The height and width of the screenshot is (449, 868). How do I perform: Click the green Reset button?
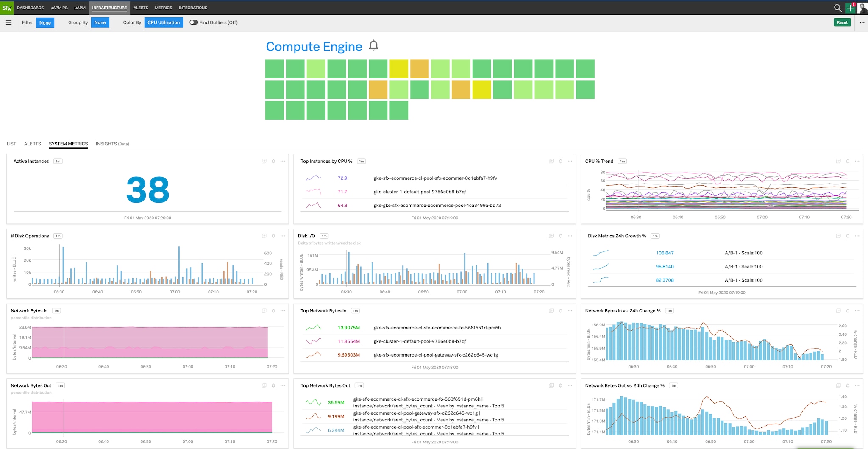click(842, 22)
